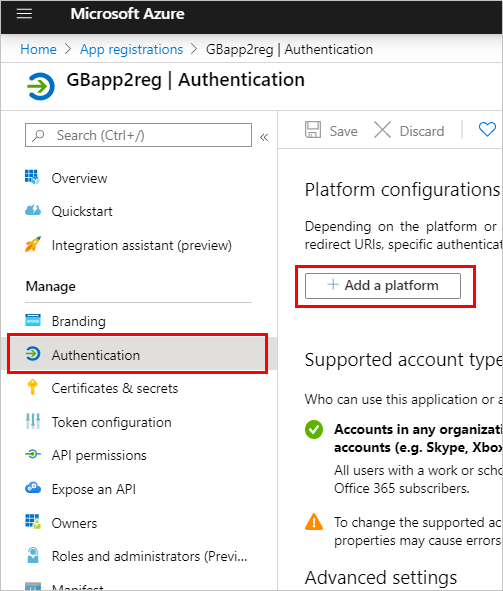This screenshot has width=503, height=591.
Task: Click the Microsoft Azure title
Action: tap(127, 14)
